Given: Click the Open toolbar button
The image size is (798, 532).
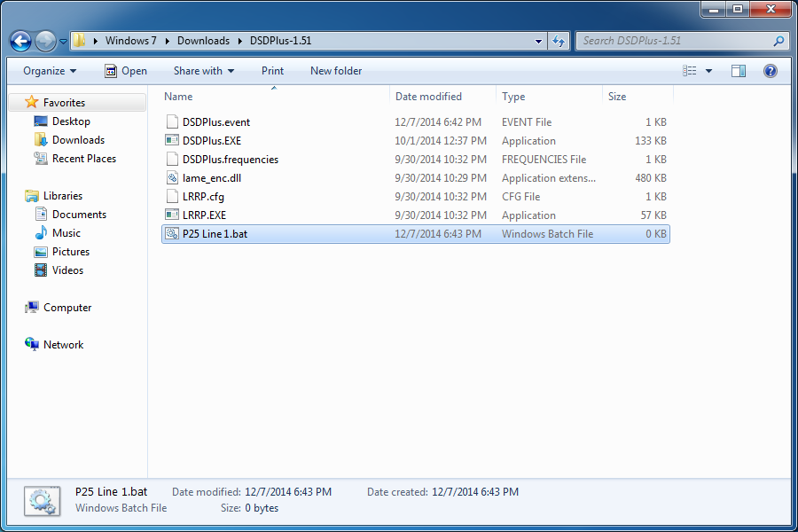Looking at the screenshot, I should click(126, 71).
